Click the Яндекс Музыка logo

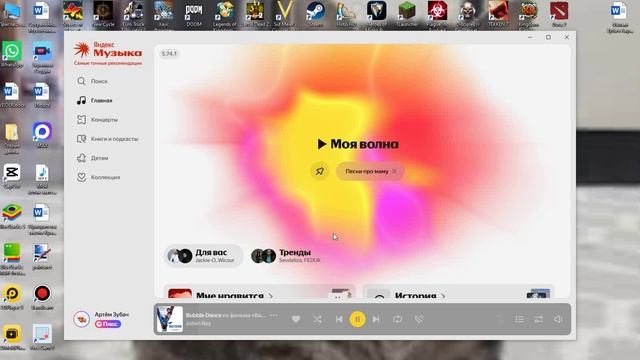108,53
